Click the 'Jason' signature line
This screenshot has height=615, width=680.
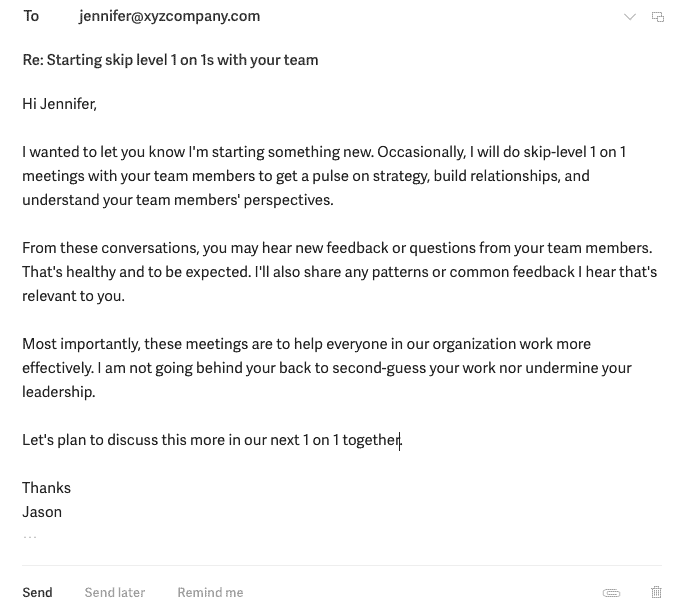pos(42,512)
